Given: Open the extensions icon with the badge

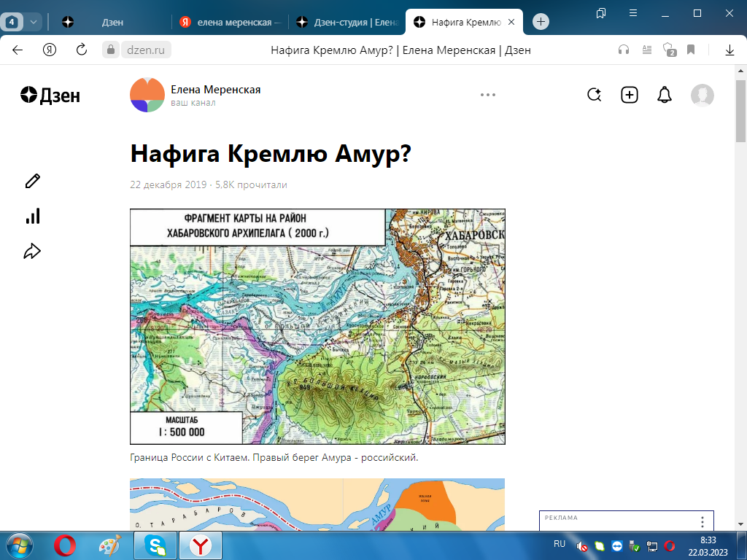Looking at the screenshot, I should (667, 50).
